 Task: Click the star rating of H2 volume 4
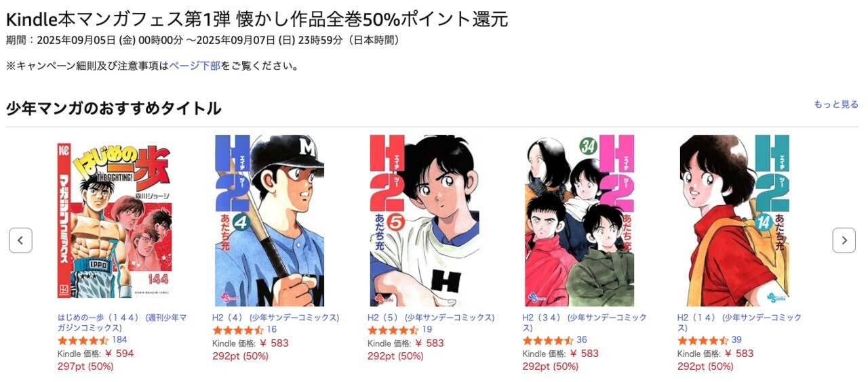[x=238, y=330]
